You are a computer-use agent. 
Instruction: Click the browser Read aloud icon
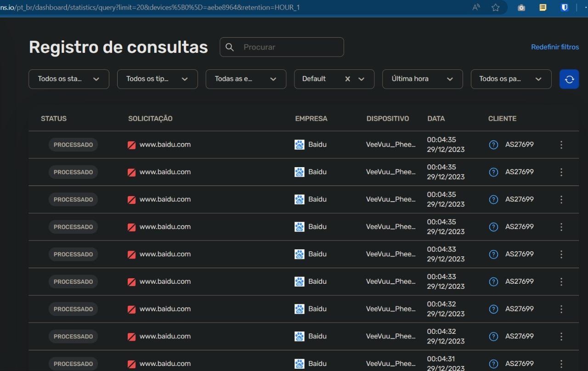476,7
